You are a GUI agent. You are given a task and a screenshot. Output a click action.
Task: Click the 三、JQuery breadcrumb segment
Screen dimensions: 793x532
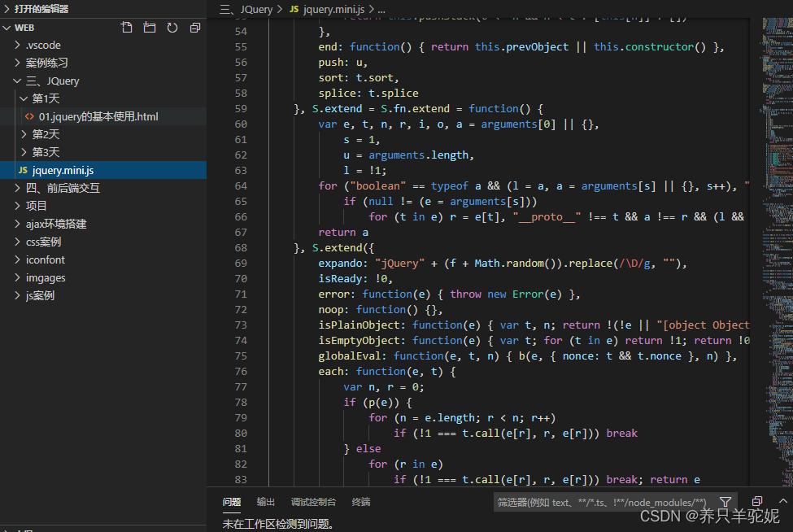pos(246,9)
